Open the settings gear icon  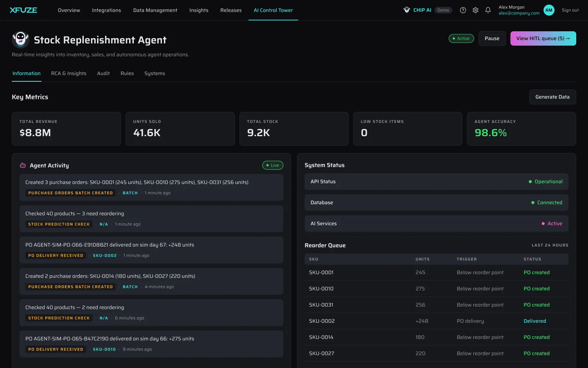coord(476,10)
